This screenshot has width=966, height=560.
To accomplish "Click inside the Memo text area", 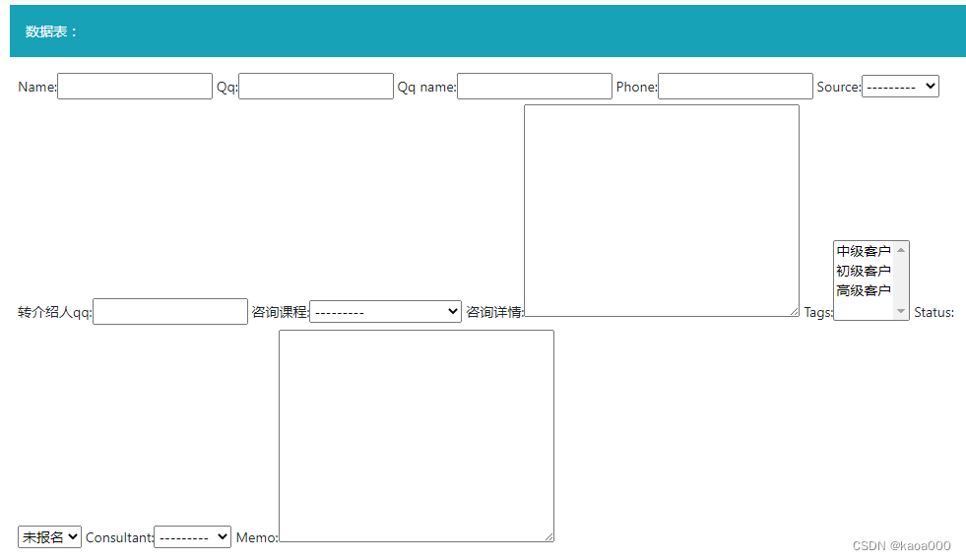I will click(x=417, y=436).
